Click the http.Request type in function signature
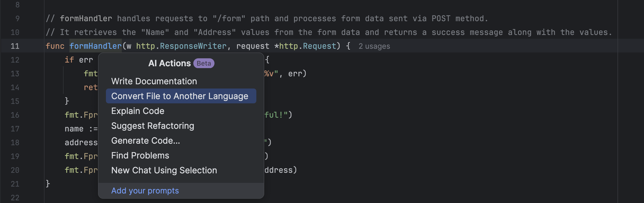This screenshot has width=644, height=203. [x=307, y=46]
